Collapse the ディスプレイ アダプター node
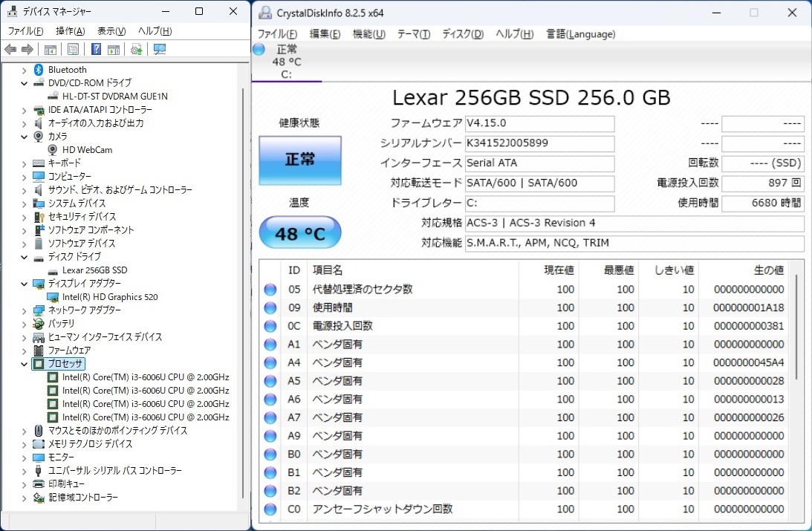The image size is (812, 531). pyautogui.click(x=24, y=284)
